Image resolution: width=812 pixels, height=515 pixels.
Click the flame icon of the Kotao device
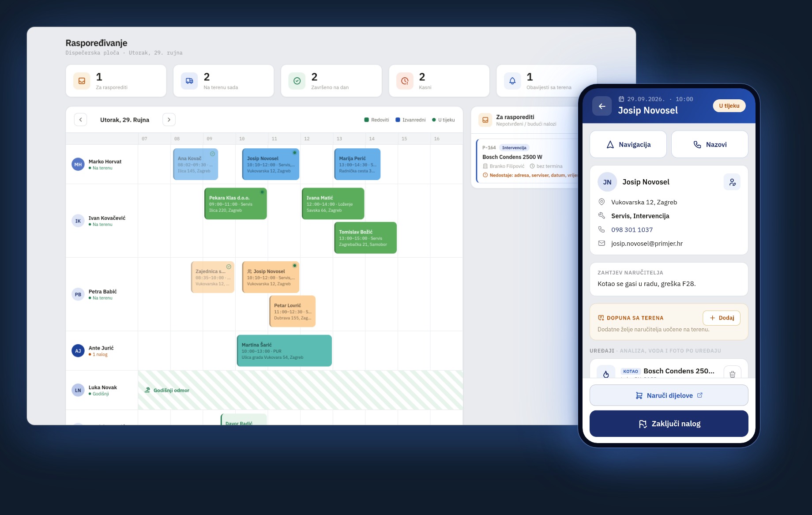pyautogui.click(x=606, y=374)
